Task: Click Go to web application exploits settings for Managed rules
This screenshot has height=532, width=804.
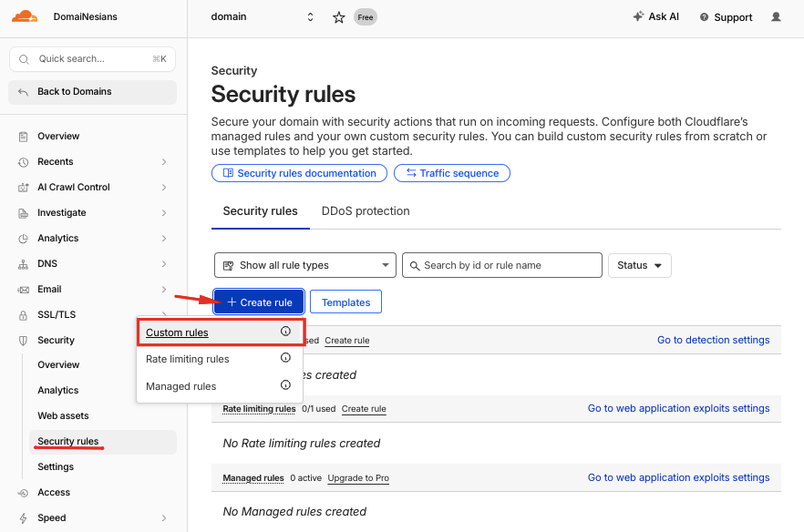Action: coord(678,477)
